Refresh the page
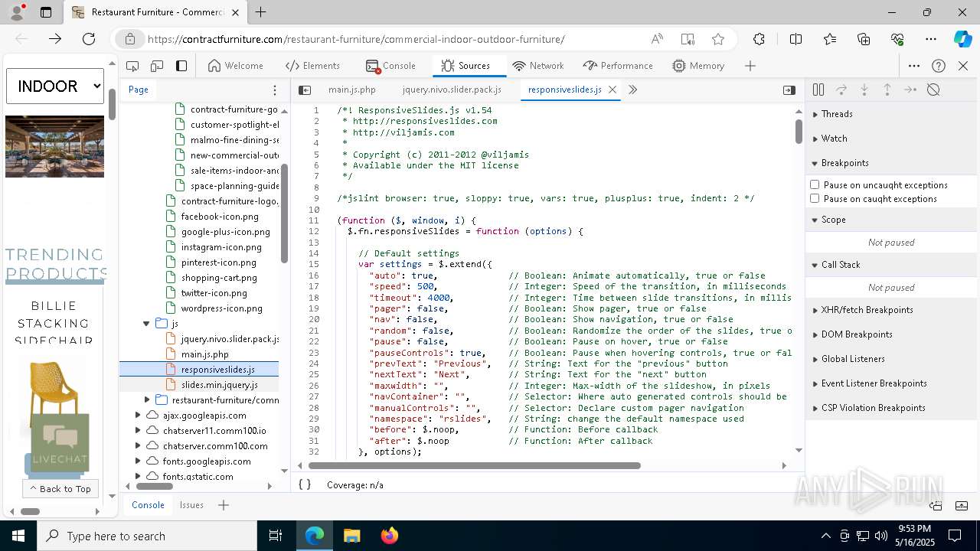 pos(89,39)
